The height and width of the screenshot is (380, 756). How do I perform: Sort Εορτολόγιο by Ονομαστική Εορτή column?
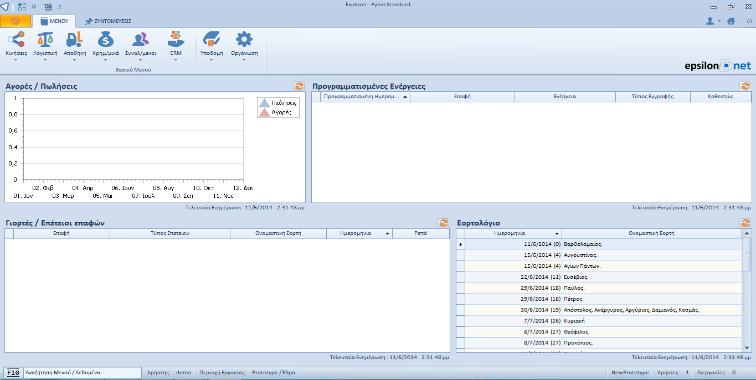pos(651,233)
